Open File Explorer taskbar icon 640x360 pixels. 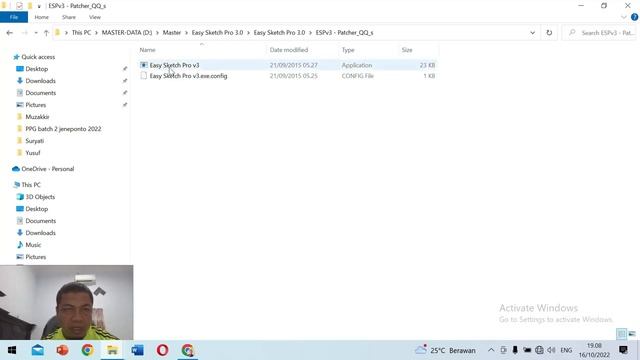(112, 350)
